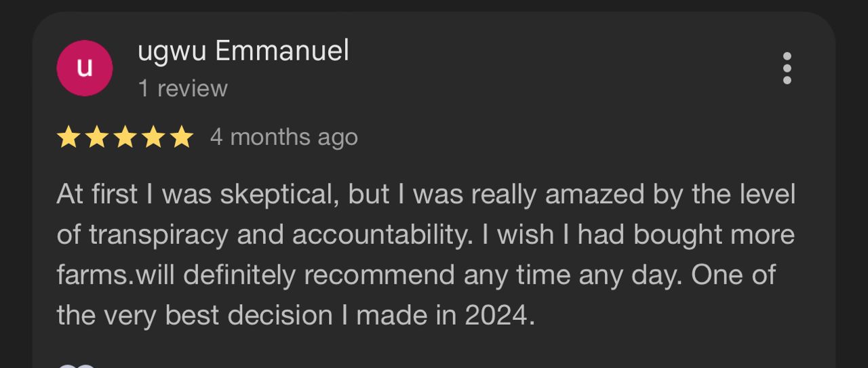
Task: Click the word "accountability" in the review
Action: pos(381,235)
